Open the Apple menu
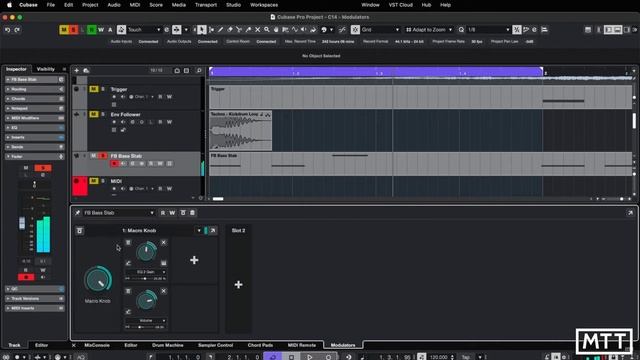Screen dimensions: 640x360 [x=9, y=5]
